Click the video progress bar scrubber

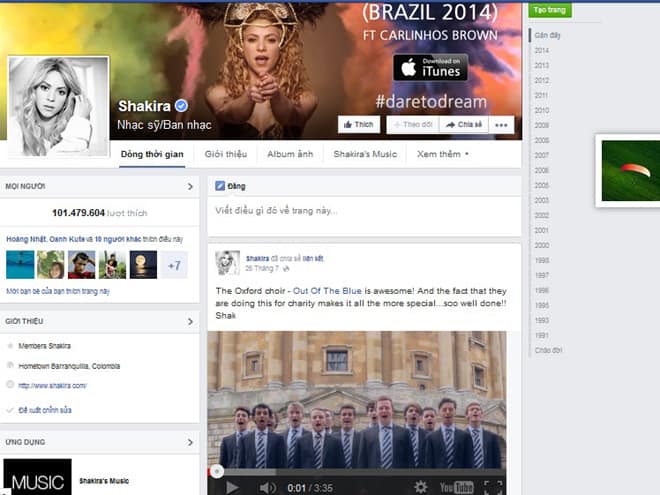(214, 470)
